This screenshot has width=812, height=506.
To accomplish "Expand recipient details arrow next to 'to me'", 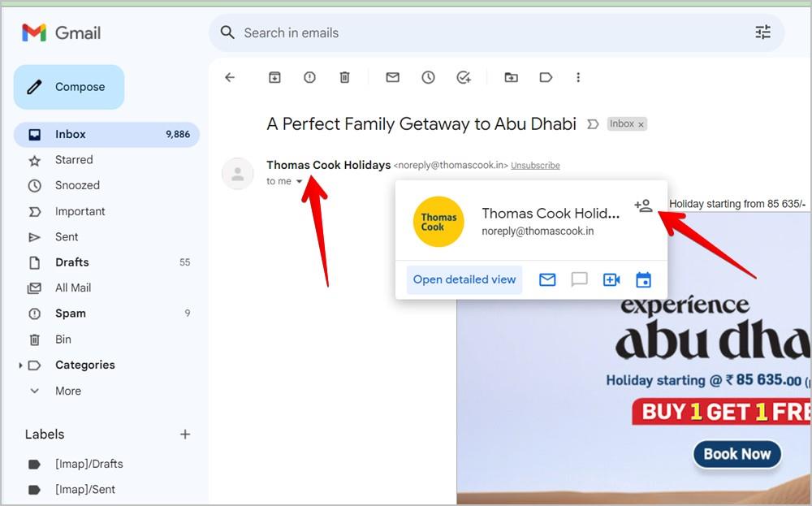I will [299, 181].
